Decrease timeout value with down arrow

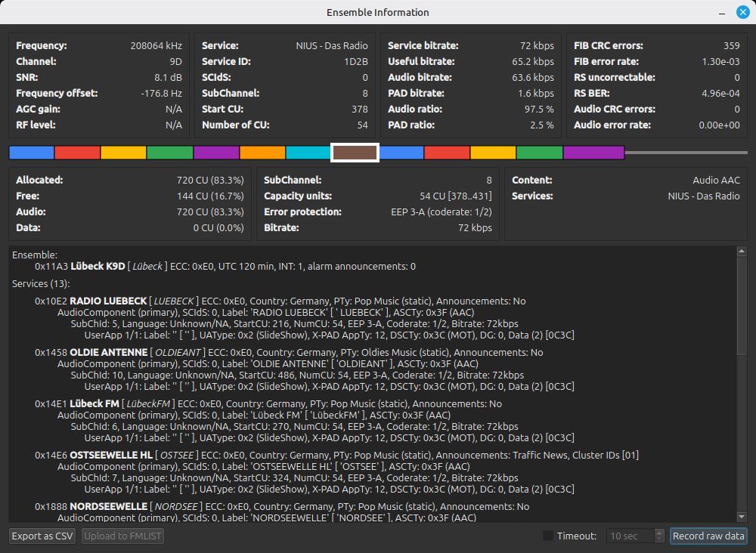click(x=659, y=539)
